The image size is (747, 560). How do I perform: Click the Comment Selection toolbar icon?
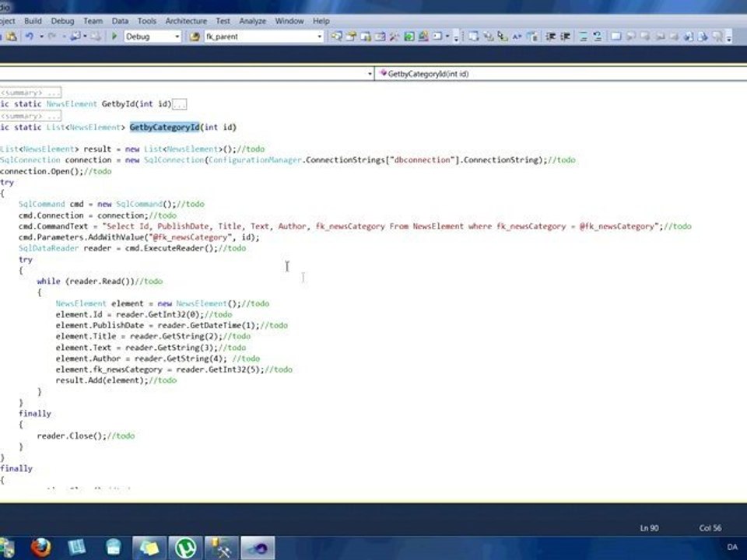[583, 37]
